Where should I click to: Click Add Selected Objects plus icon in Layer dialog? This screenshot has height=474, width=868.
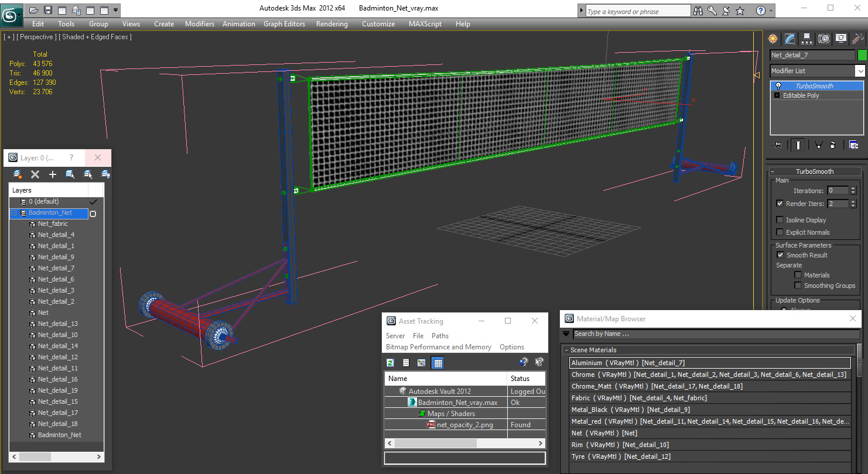53,174
